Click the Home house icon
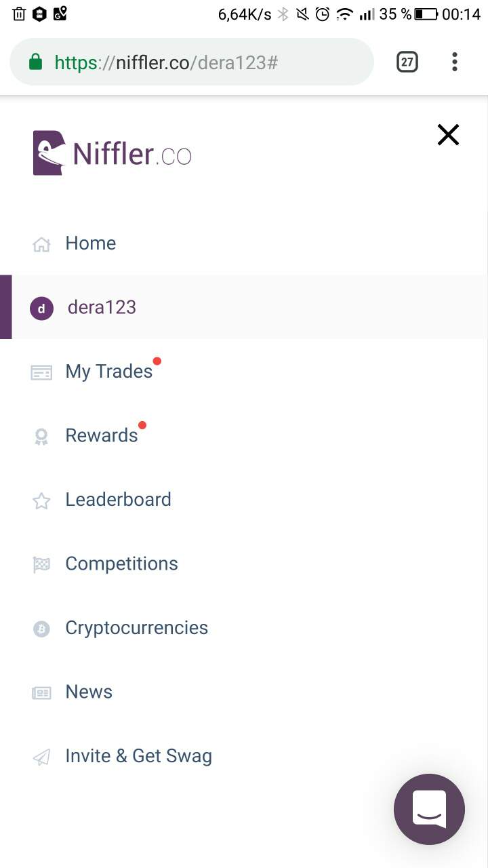488x868 pixels. point(41,244)
